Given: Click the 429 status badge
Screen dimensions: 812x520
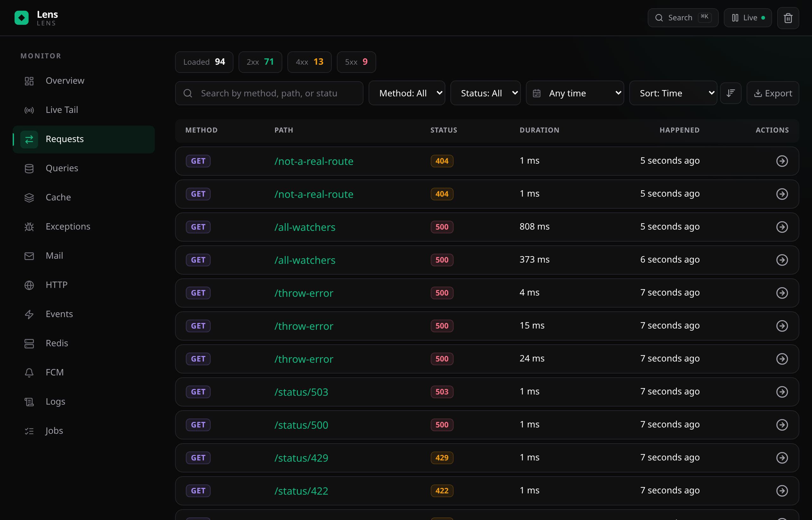Looking at the screenshot, I should point(442,458).
